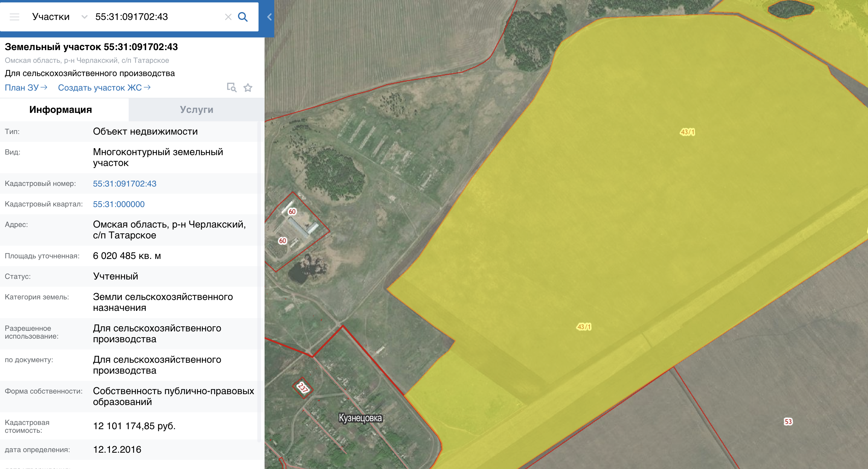
Task: Select the status value Учтенный
Action: 116,276
